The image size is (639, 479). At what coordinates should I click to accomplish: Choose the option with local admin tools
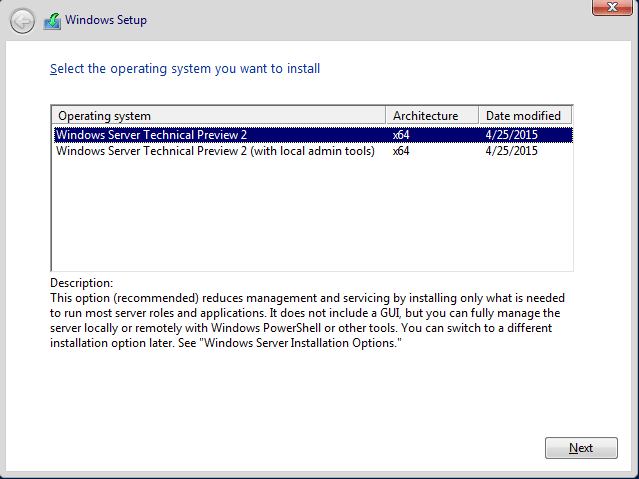coord(215,152)
